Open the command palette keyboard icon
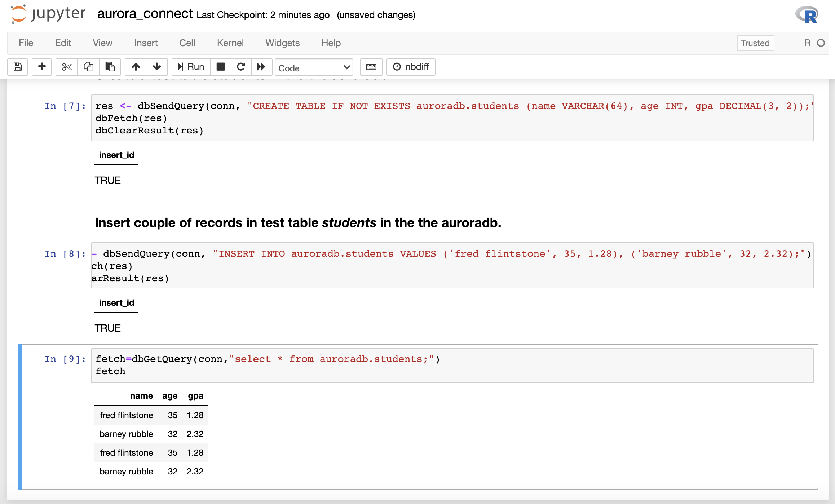The width and height of the screenshot is (835, 504). (371, 67)
